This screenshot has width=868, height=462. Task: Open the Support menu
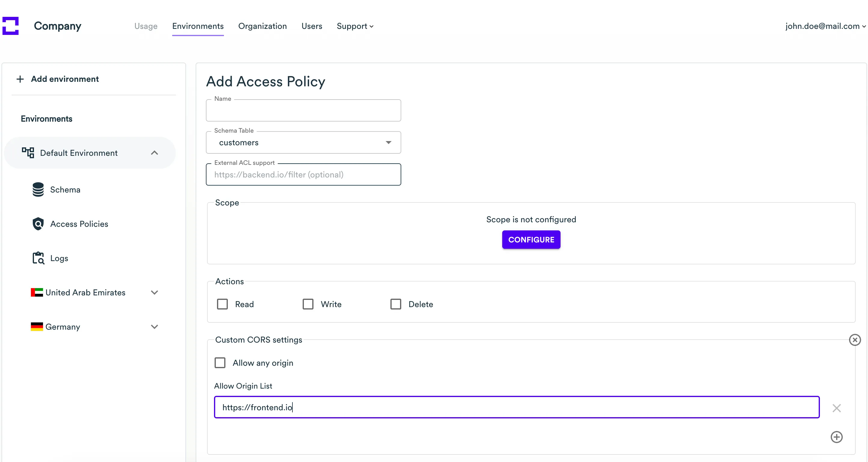coord(355,26)
